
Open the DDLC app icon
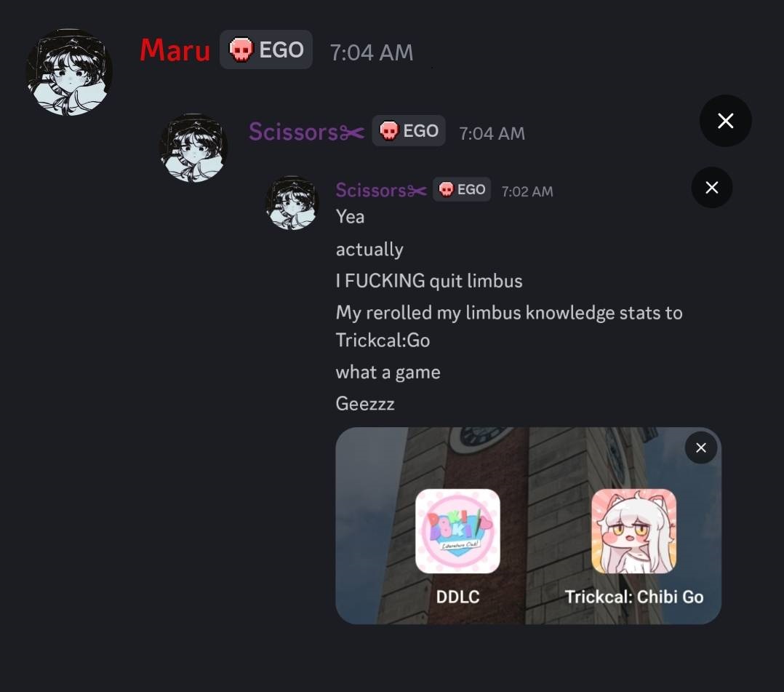coord(457,531)
